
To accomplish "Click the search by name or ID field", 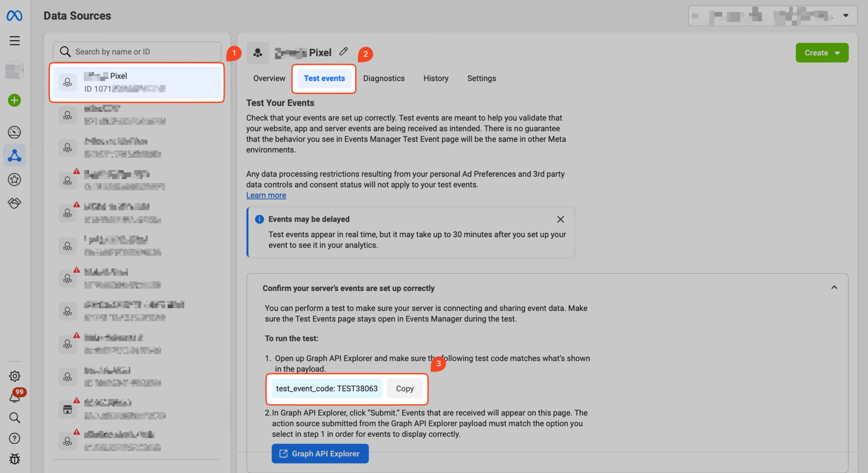I will click(x=137, y=52).
